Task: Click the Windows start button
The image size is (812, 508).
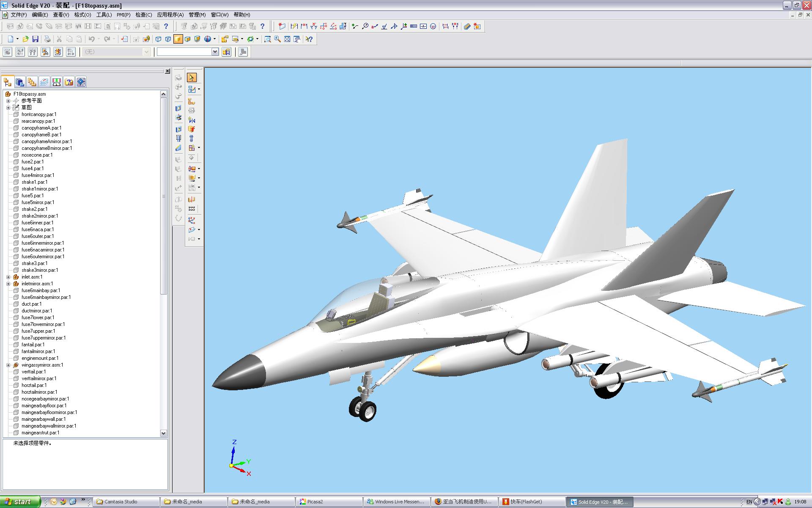Action: click(x=20, y=502)
